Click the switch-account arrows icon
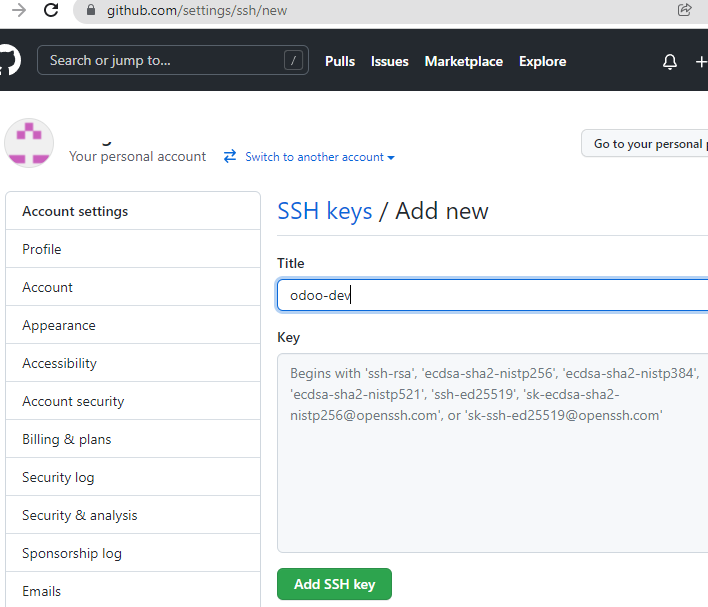The image size is (708, 607). [x=230, y=156]
